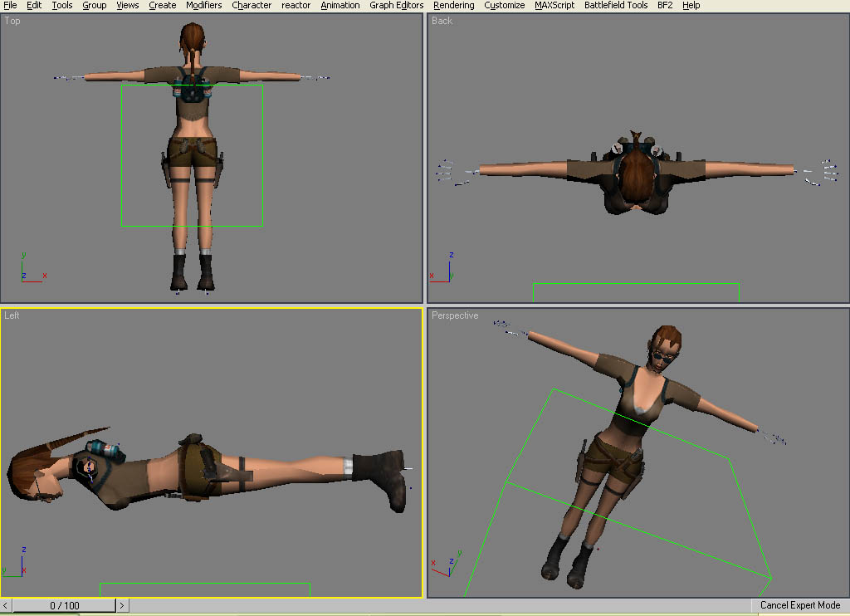Open the BF2 menu
850x616 pixels.
tap(665, 6)
